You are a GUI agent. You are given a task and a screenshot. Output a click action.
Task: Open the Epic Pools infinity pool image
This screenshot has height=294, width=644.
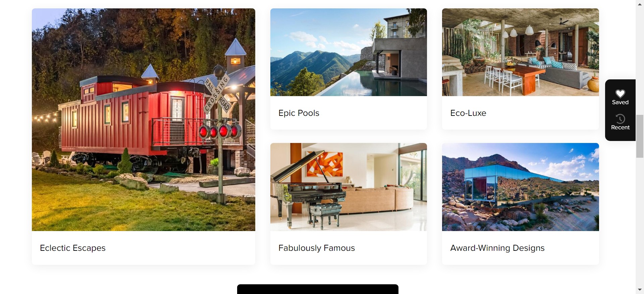click(348, 52)
